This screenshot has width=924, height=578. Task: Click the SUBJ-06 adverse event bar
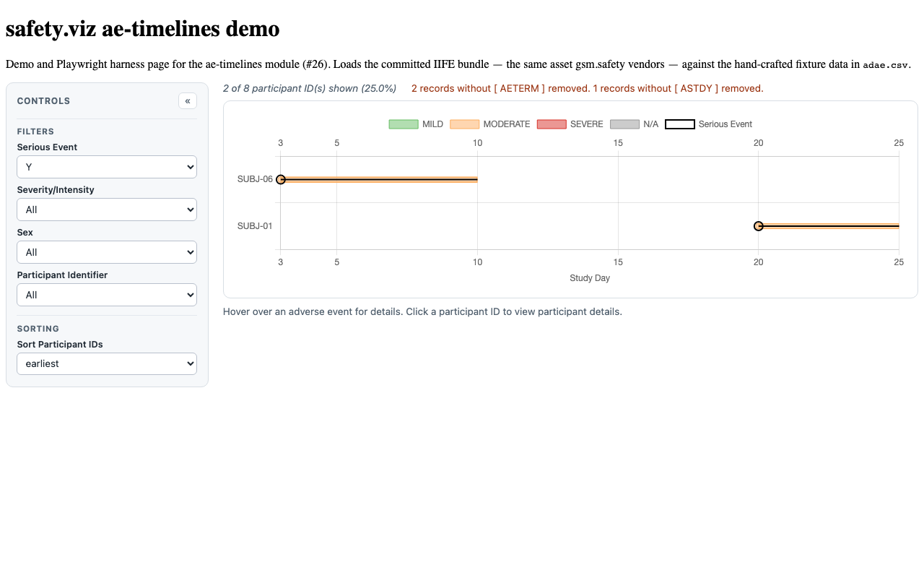[x=379, y=179]
